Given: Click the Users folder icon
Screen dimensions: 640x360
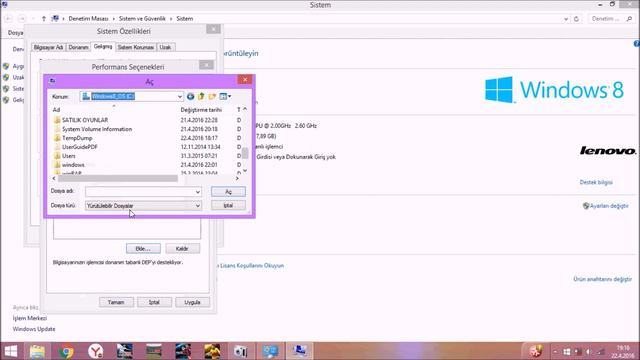Looking at the screenshot, I should click(57, 156).
